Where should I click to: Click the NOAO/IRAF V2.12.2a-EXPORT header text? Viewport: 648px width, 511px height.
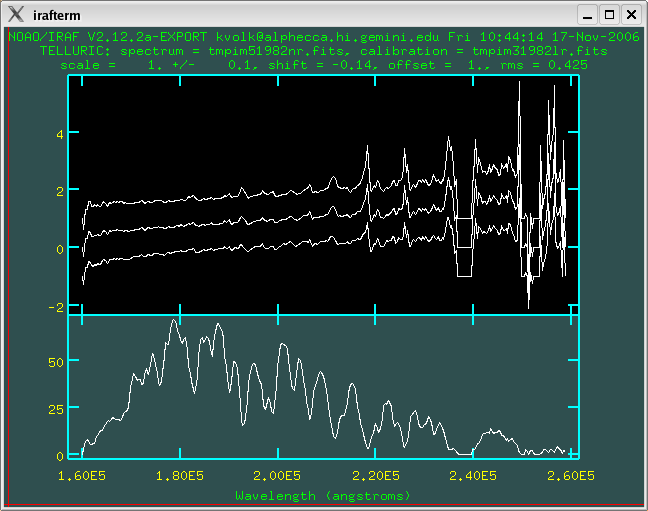pos(107,37)
